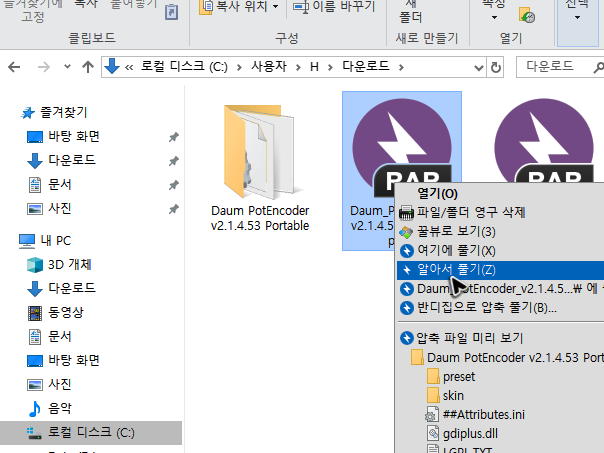Click Bandizip icon beside 반디집으로 압축 풀기
Image resolution: width=604 pixels, height=453 pixels.
point(407,308)
